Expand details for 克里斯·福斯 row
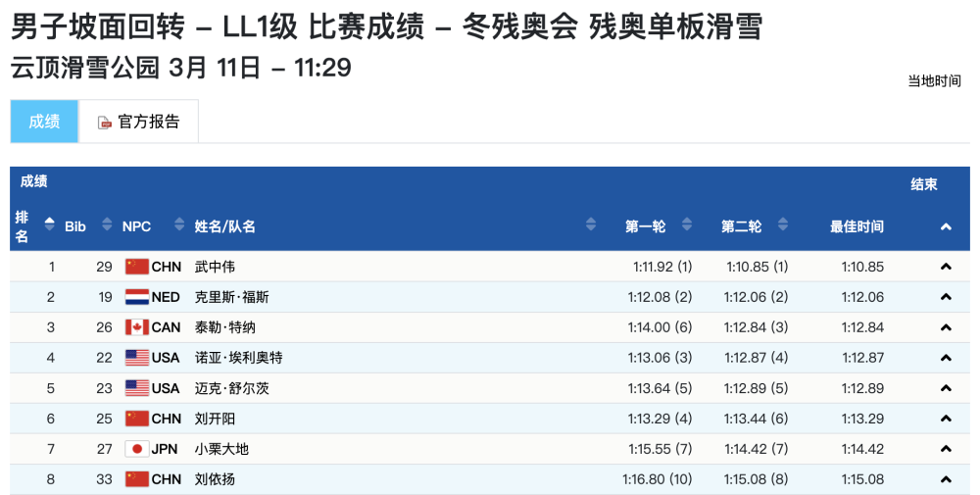The image size is (980, 495). pyautogui.click(x=946, y=297)
